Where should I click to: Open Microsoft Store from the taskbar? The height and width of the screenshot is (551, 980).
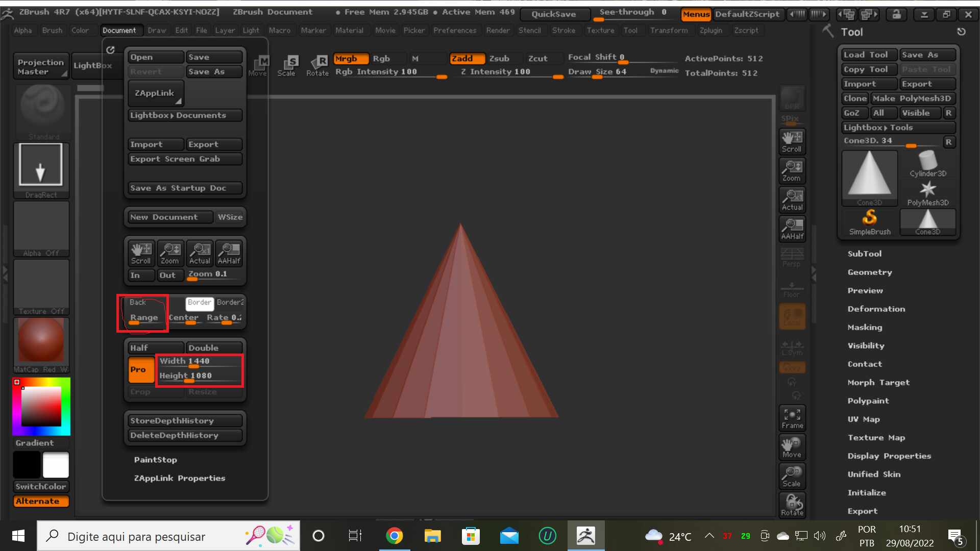pos(471,536)
